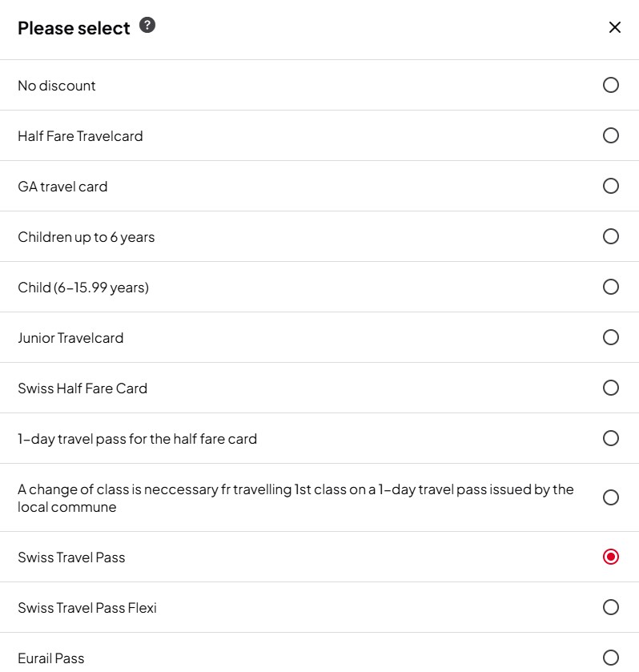639x672 pixels.
Task: Pick 1-day travel pass for half fare card
Action: point(610,438)
